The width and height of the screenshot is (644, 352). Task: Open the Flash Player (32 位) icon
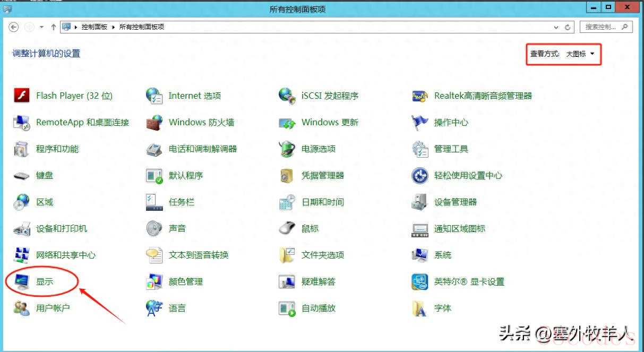point(21,96)
